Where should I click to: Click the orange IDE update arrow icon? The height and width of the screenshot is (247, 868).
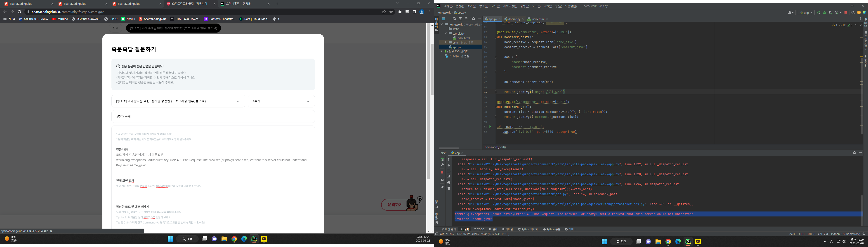pyautogui.click(x=859, y=12)
